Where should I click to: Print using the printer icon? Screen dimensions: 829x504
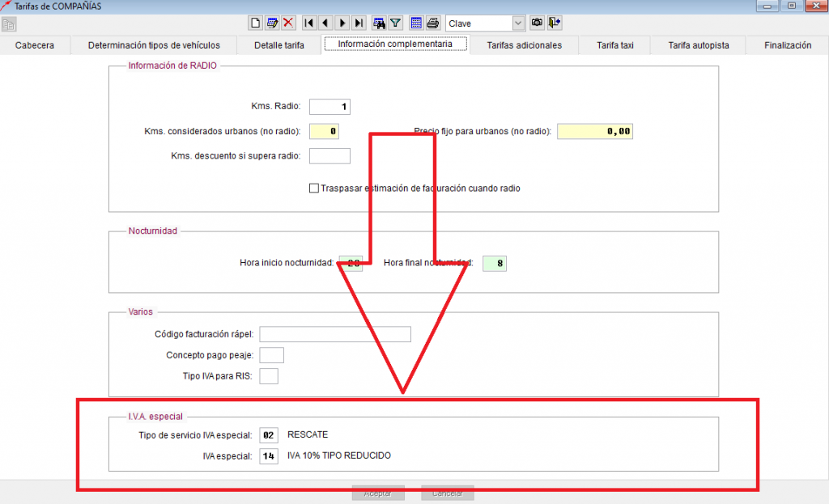[432, 23]
